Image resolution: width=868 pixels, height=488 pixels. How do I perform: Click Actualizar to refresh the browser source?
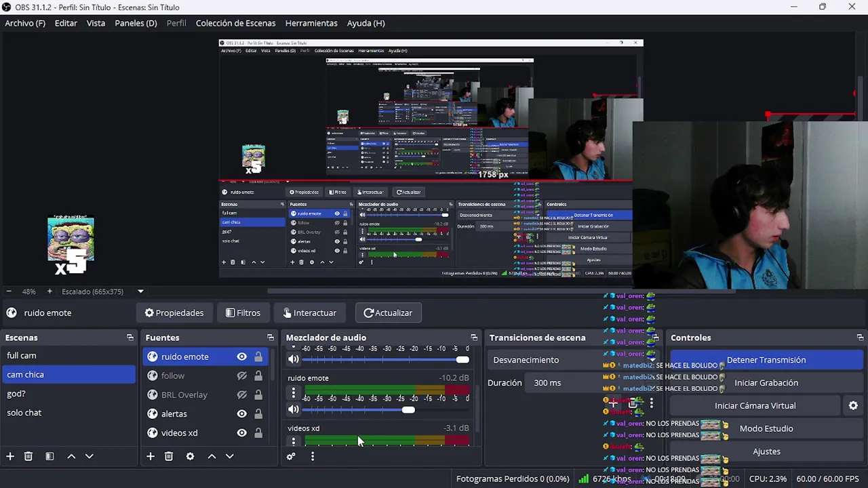[x=388, y=312]
